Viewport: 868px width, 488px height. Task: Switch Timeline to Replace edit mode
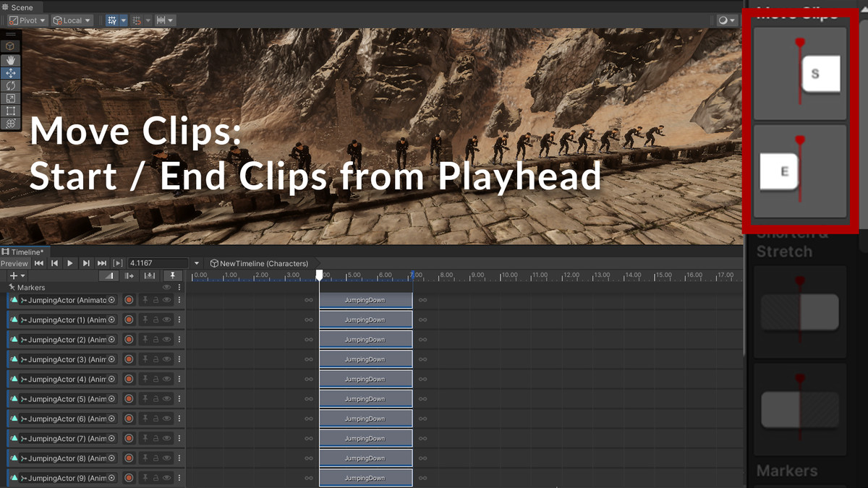pyautogui.click(x=150, y=275)
